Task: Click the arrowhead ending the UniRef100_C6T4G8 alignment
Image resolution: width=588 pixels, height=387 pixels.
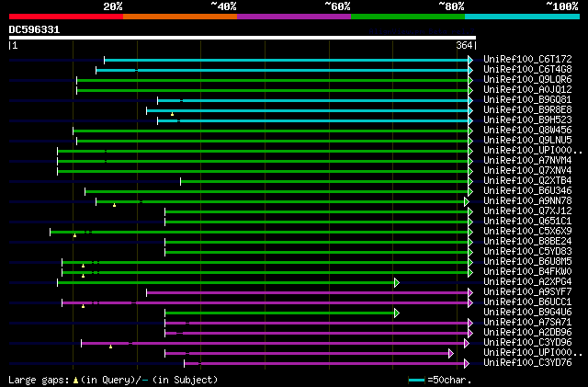Action: [x=470, y=70]
